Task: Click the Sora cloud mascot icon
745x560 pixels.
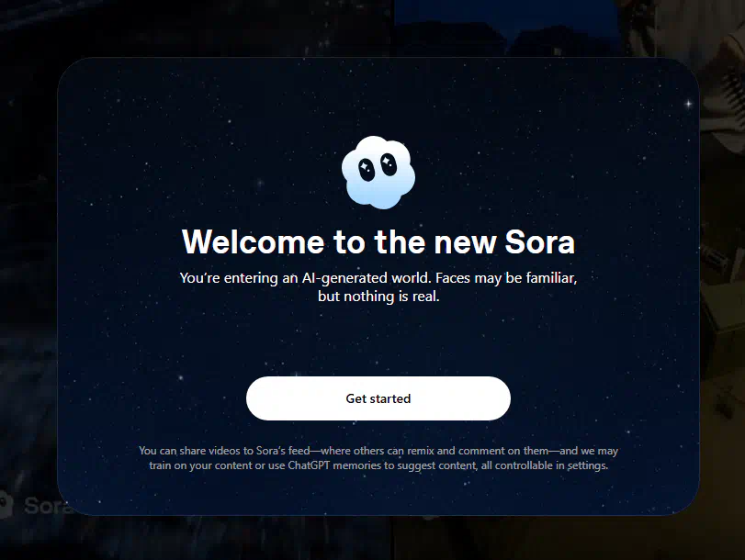Action: 378,172
